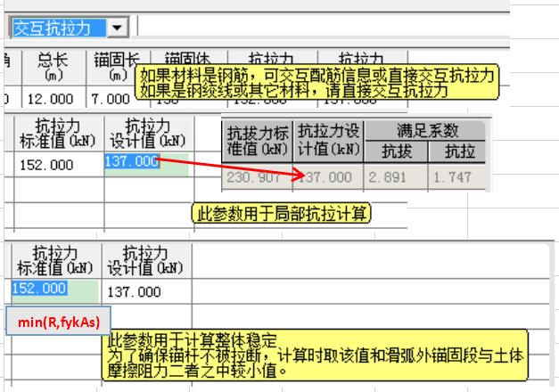Select the 1.747 coefficient cell

457,177
